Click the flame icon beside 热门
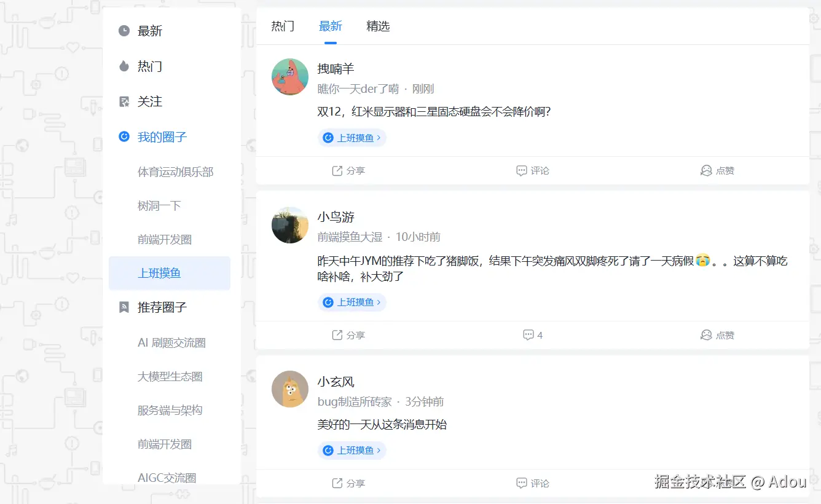 [x=124, y=66]
